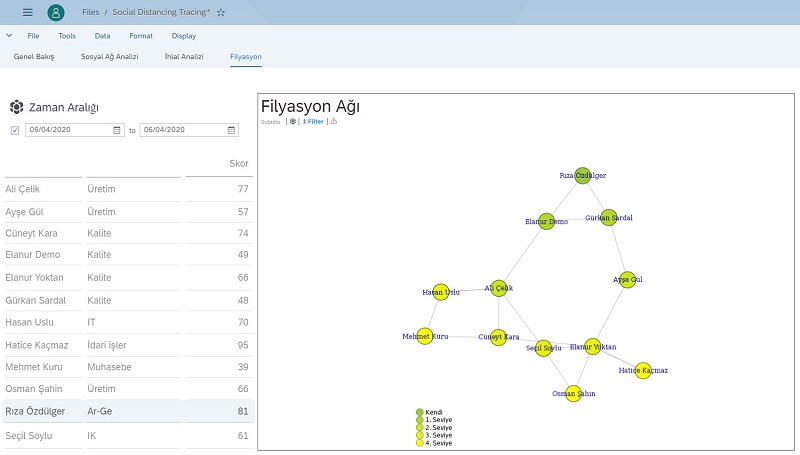Click the user profile avatar icon
This screenshot has width=800, height=455.
pos(56,12)
